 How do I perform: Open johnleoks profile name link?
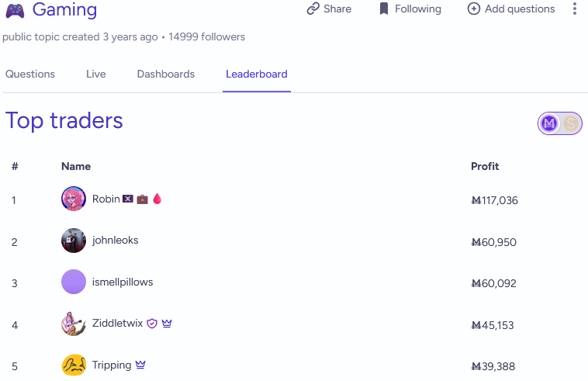pos(115,240)
